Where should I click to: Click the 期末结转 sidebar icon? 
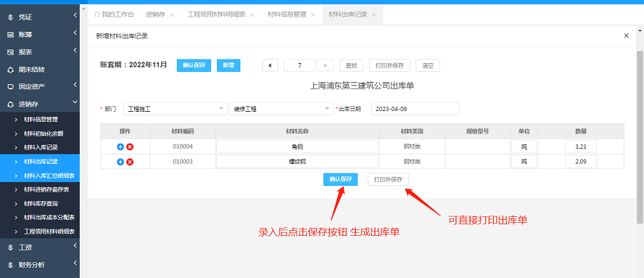(x=10, y=70)
